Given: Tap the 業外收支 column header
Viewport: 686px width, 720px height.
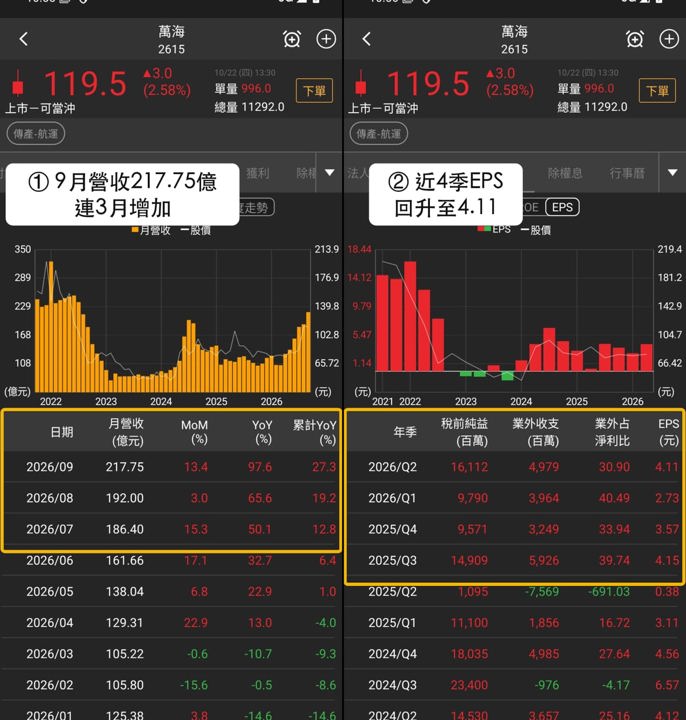Looking at the screenshot, I should (x=536, y=432).
